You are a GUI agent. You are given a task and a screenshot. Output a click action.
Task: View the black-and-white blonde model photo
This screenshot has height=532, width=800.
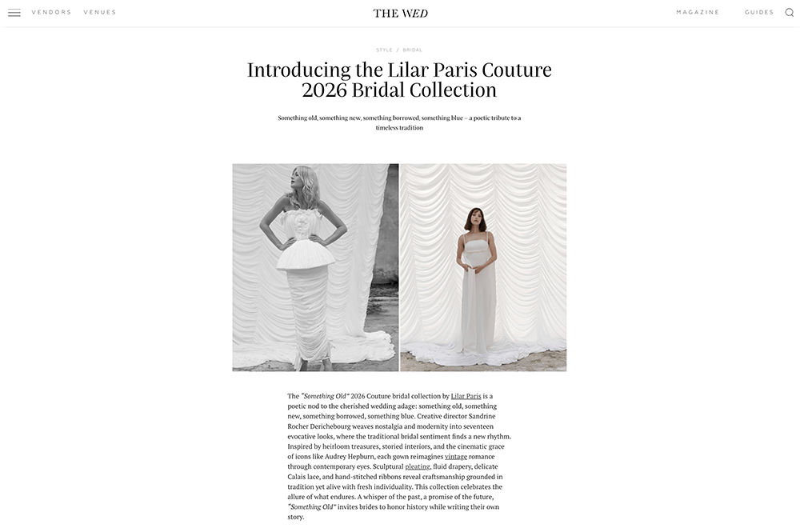pyautogui.click(x=315, y=267)
